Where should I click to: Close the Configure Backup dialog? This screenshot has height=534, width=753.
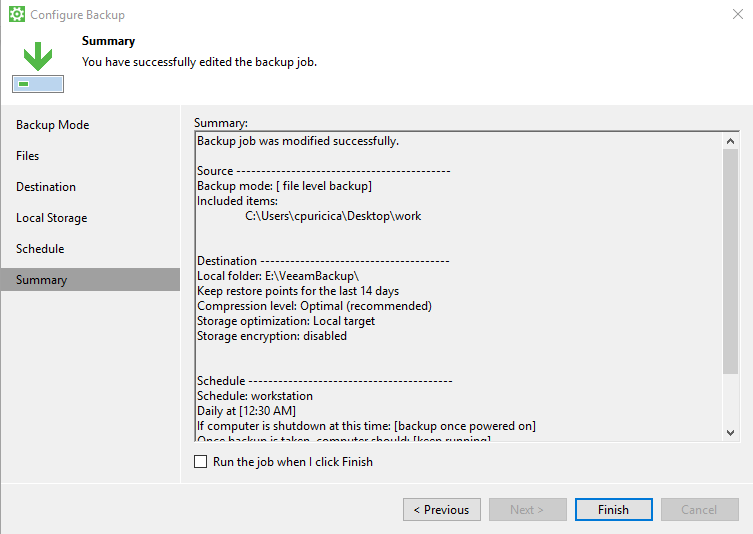[x=738, y=14]
